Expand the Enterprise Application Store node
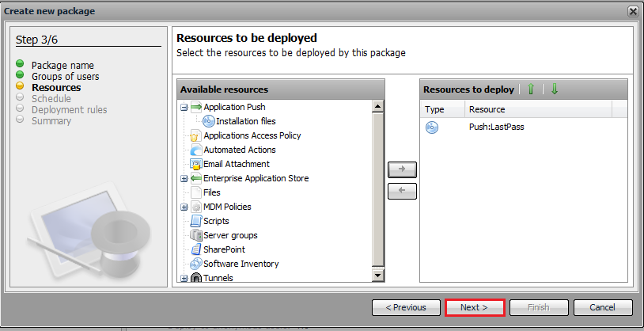 184,178
